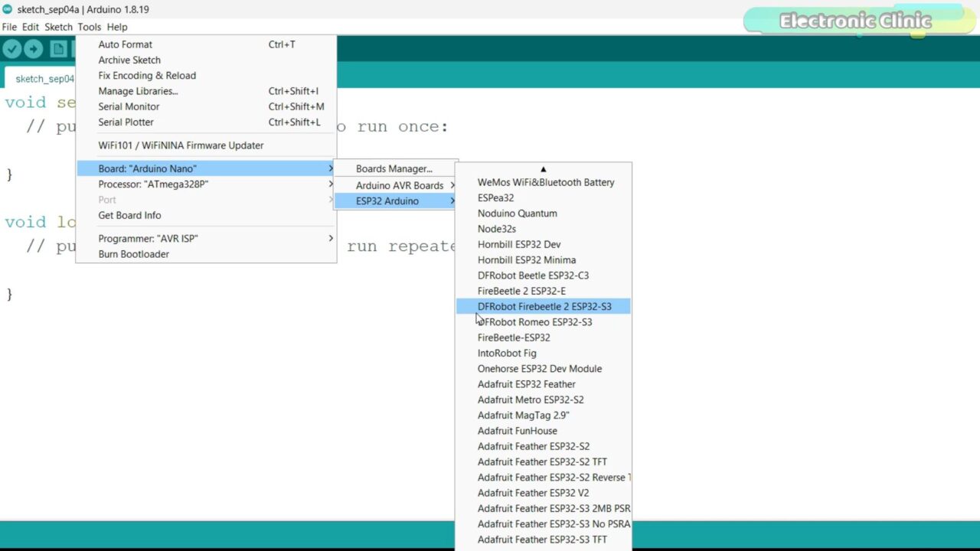The image size is (980, 551).
Task: Expand the Board: "Arduino Nano" submenu
Action: pos(206,168)
